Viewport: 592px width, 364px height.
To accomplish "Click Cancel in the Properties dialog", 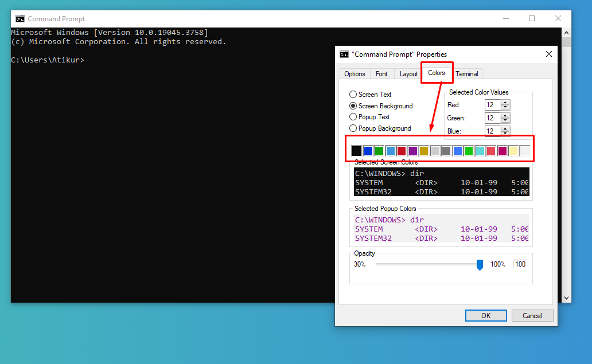I will (532, 316).
